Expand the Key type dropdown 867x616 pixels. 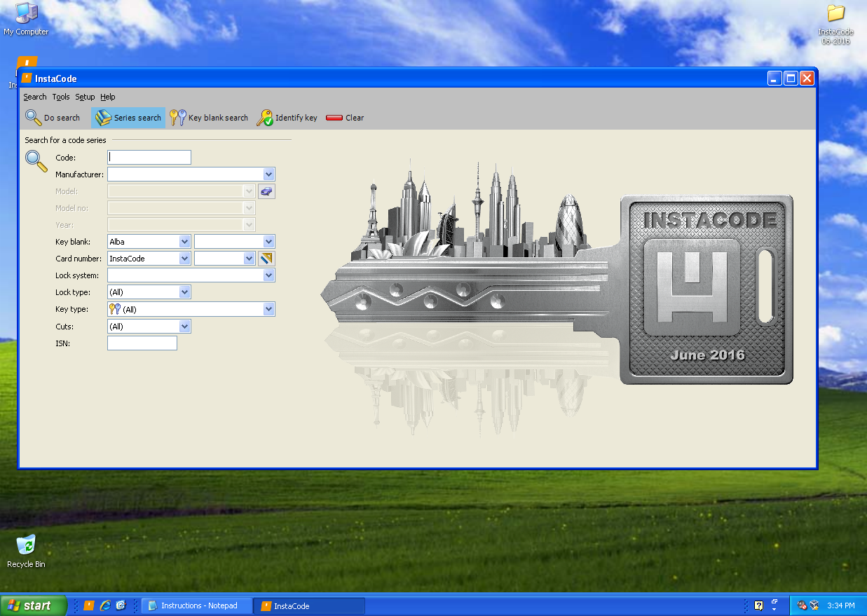[x=268, y=309]
